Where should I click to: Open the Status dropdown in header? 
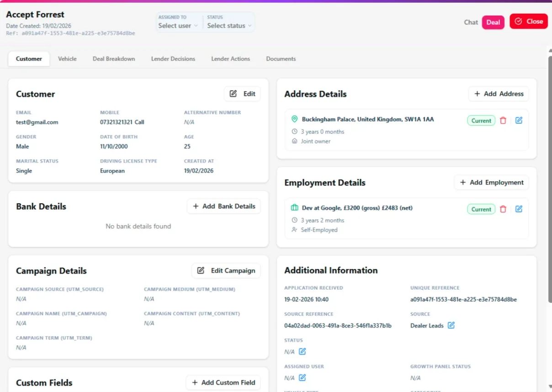click(x=229, y=26)
